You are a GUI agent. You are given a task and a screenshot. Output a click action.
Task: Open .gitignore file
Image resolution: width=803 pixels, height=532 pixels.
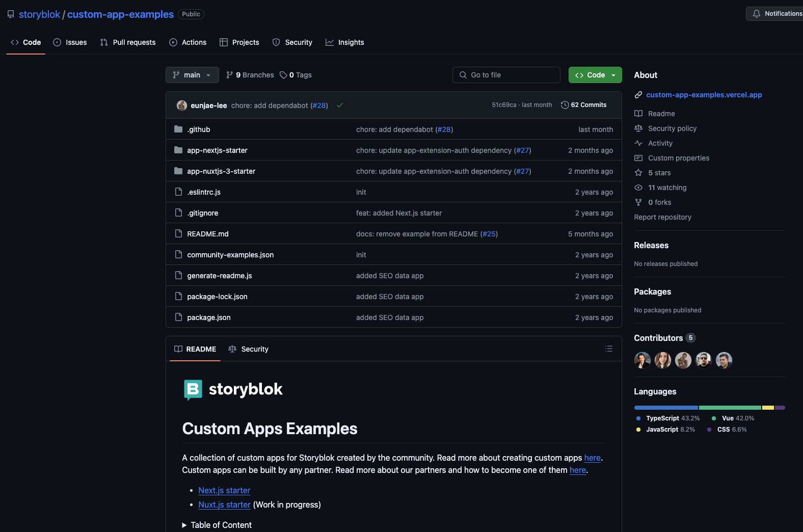pyautogui.click(x=202, y=213)
